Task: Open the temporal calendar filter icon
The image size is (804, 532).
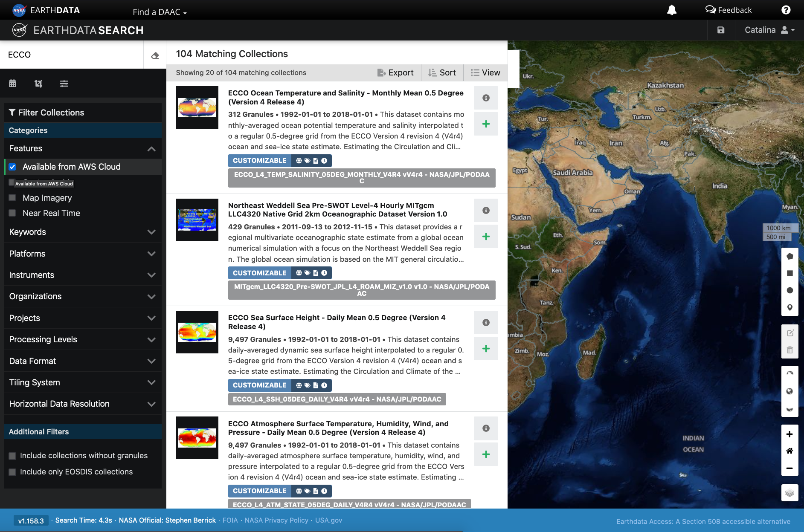Action: click(x=12, y=84)
